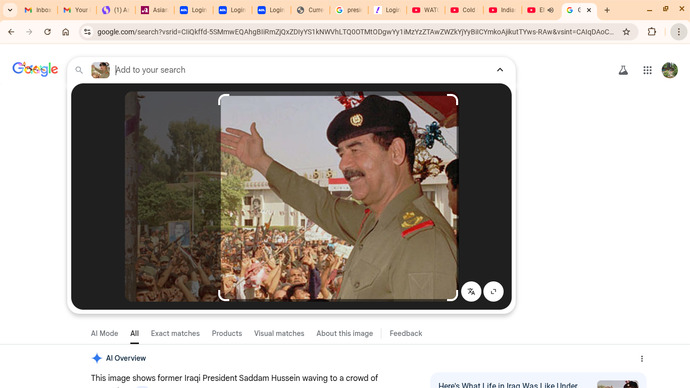Click the 'This image shows former Iraqi' text
690x388 pixels.
[x=234, y=378]
